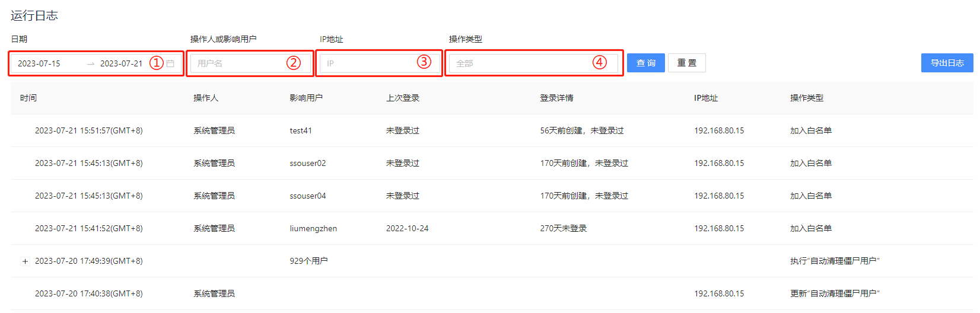Expand the 929个用户 log row
This screenshot has height=313, width=980.
pyautogui.click(x=25, y=261)
